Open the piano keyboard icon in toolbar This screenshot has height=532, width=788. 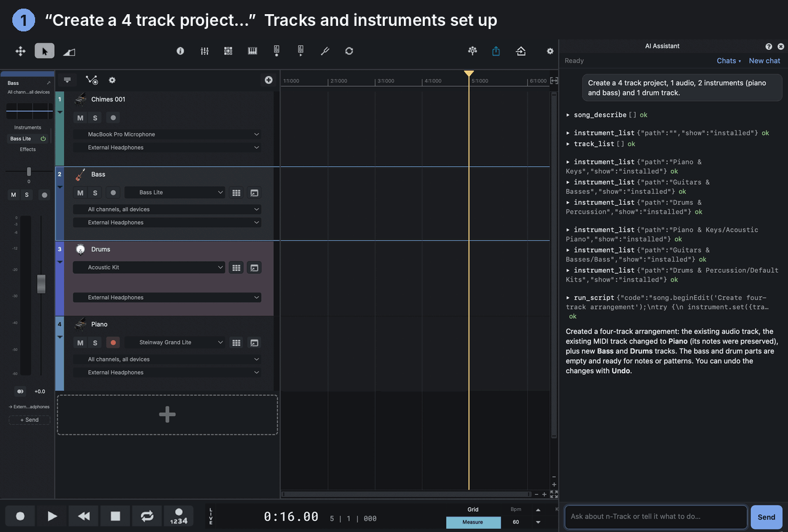point(252,51)
